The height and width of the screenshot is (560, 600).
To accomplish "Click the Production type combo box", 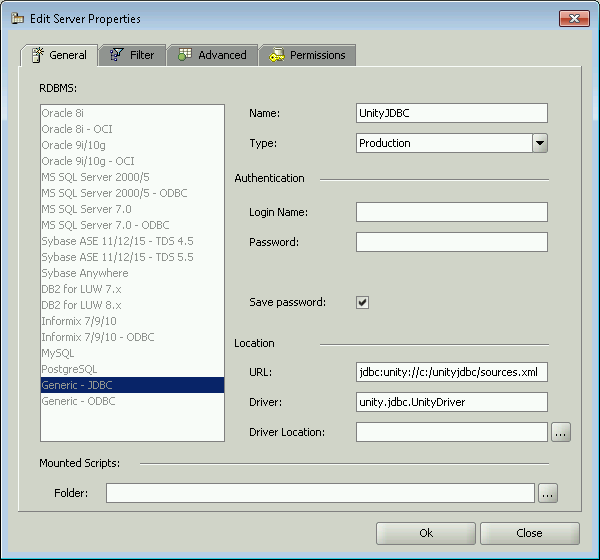I will [452, 143].
